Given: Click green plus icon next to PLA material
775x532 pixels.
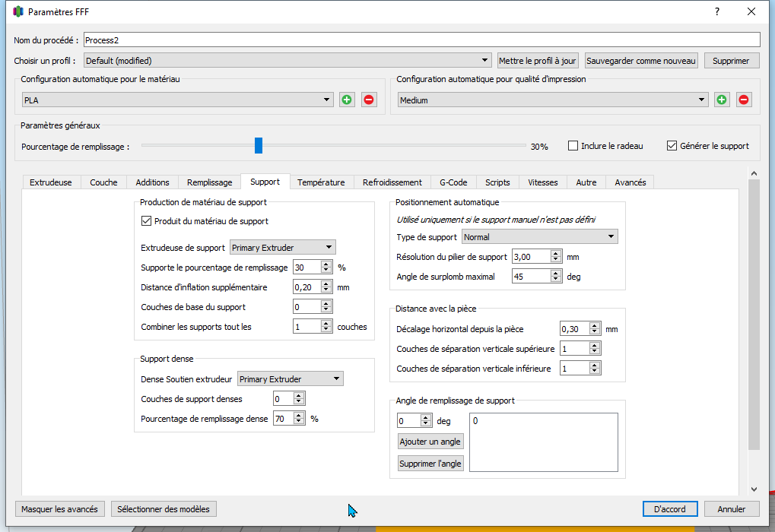Looking at the screenshot, I should tap(347, 100).
